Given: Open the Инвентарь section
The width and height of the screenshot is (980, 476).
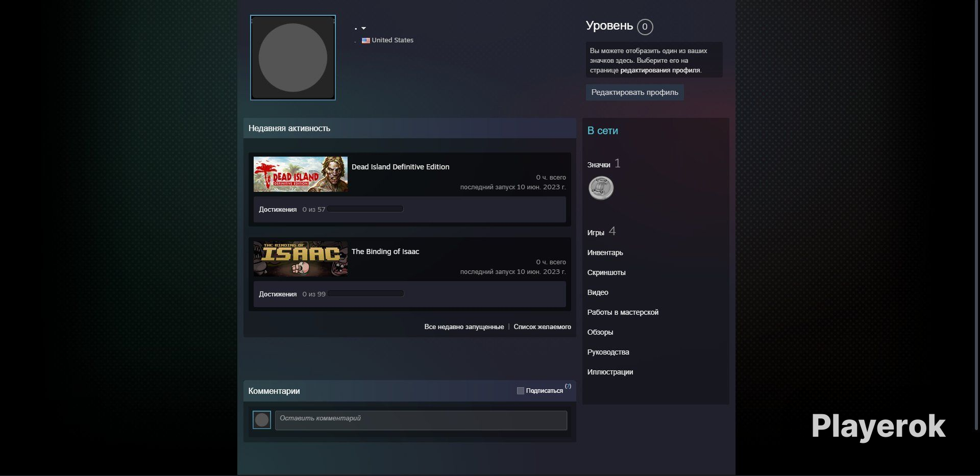Looking at the screenshot, I should coord(605,253).
